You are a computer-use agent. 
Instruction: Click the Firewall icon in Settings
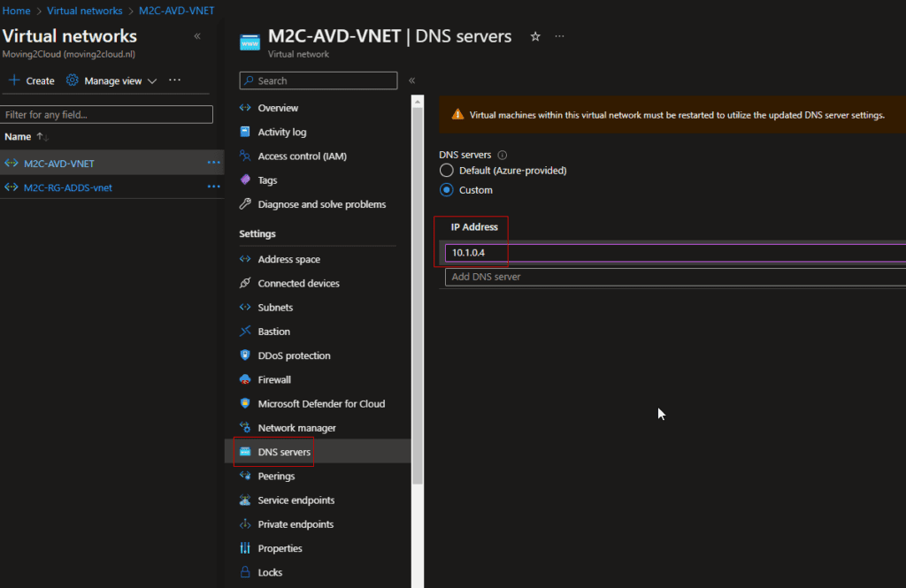tap(245, 379)
